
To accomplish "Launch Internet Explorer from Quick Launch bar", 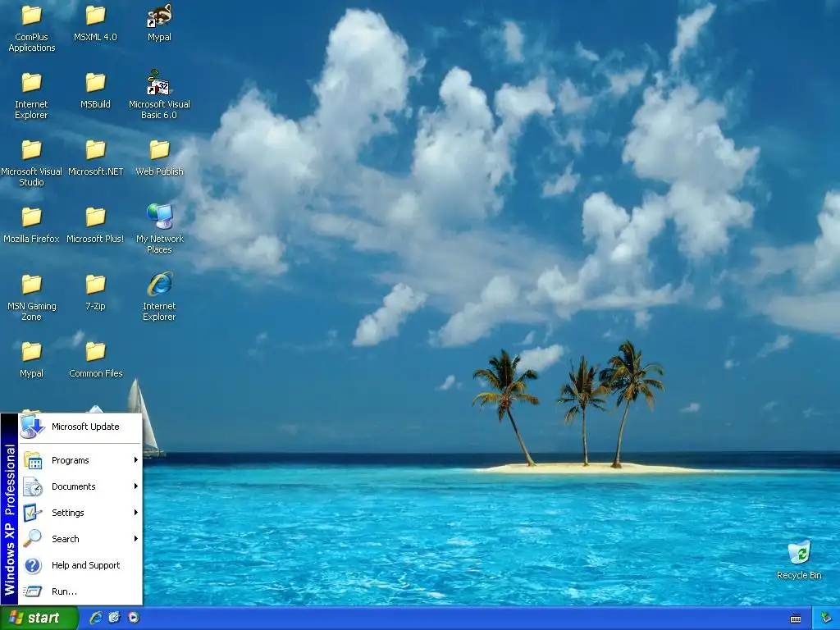I will 95,618.
